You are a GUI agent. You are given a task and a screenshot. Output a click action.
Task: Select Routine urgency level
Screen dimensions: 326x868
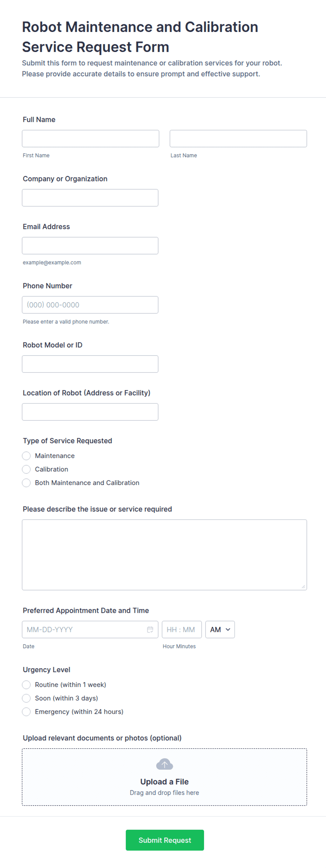coord(26,684)
